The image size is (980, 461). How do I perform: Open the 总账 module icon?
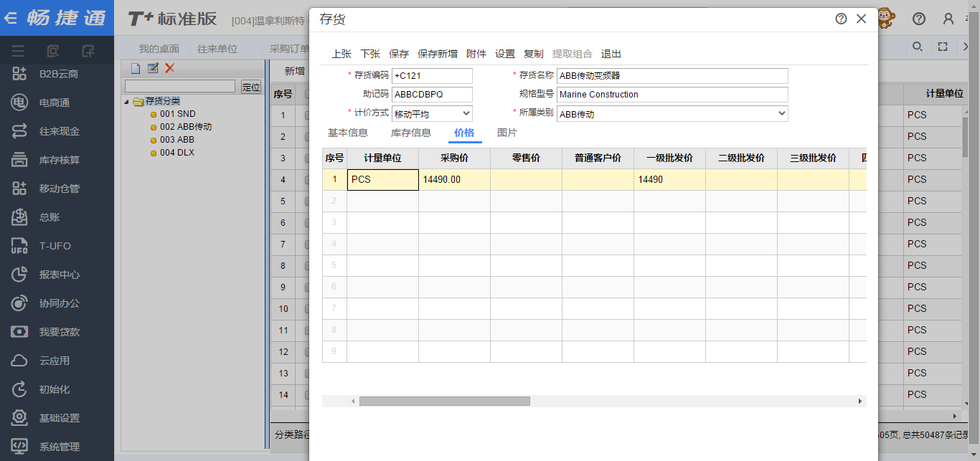(19, 217)
